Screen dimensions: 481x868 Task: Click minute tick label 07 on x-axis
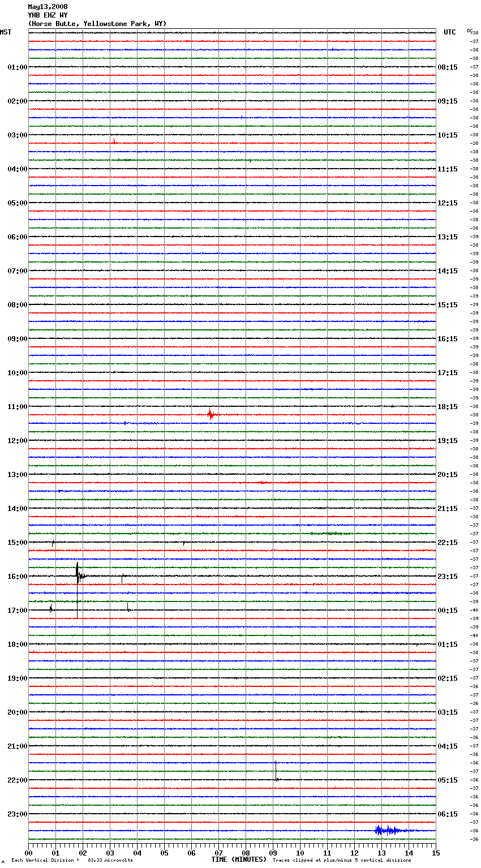[218, 853]
